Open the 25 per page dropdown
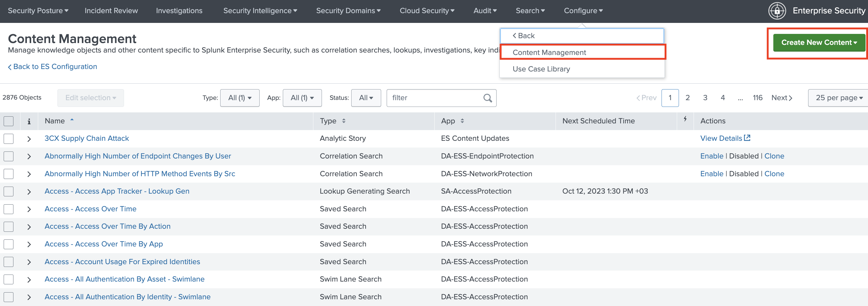The width and height of the screenshot is (868, 306). tap(839, 98)
